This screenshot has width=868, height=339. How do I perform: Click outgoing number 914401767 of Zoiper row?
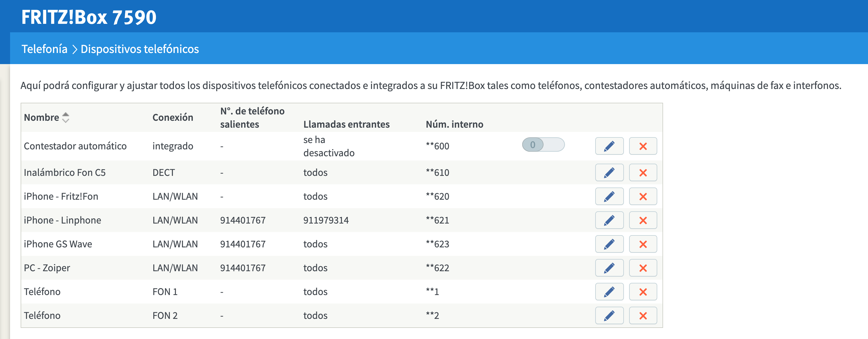[x=243, y=268]
